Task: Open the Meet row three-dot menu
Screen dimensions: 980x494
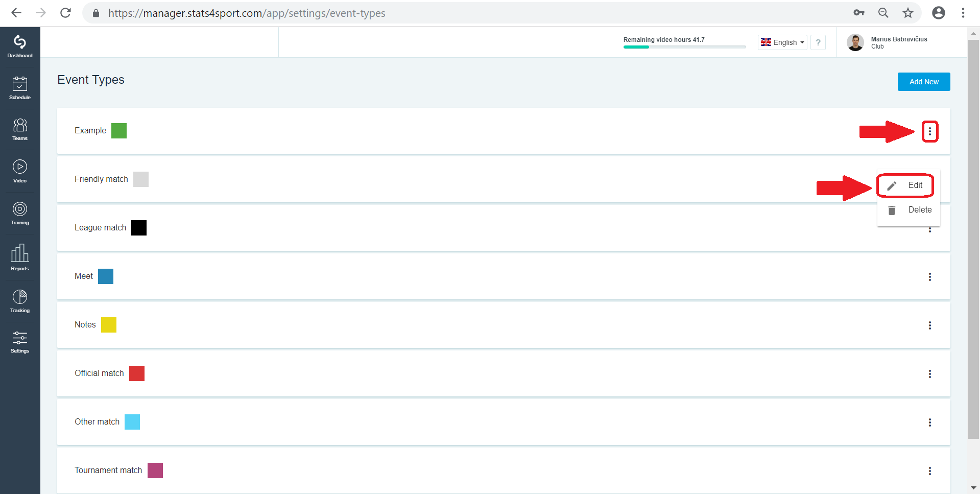Action: click(930, 277)
